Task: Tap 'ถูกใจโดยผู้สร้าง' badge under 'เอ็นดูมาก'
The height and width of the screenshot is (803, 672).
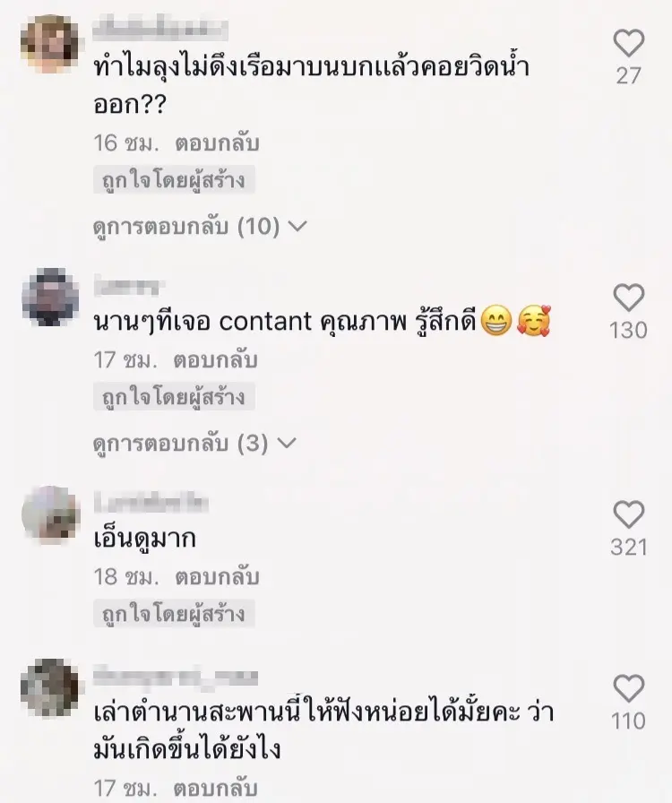Action: [174, 614]
